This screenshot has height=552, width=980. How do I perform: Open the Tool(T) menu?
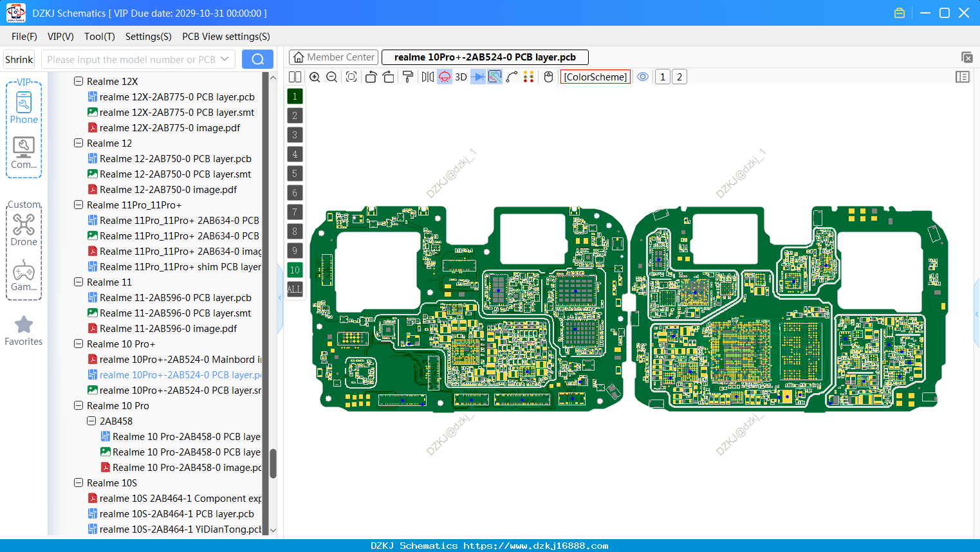click(x=100, y=37)
